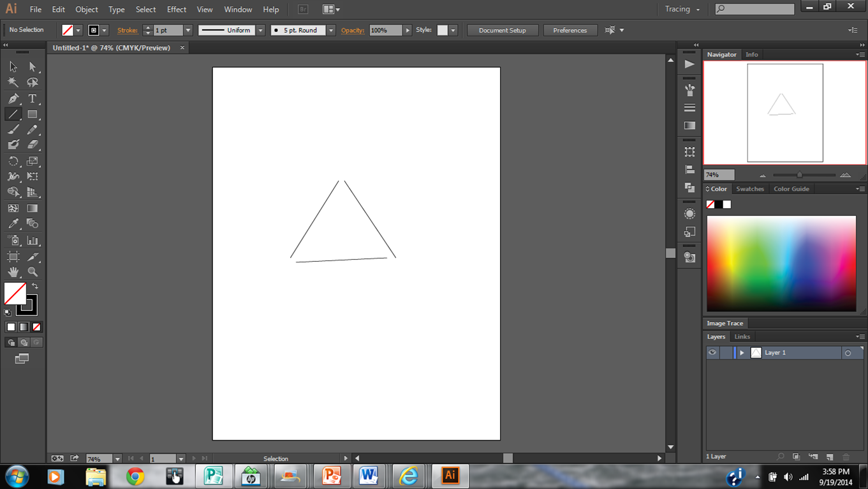Select the Magic Wand tool
The image size is (868, 489).
[x=13, y=82]
